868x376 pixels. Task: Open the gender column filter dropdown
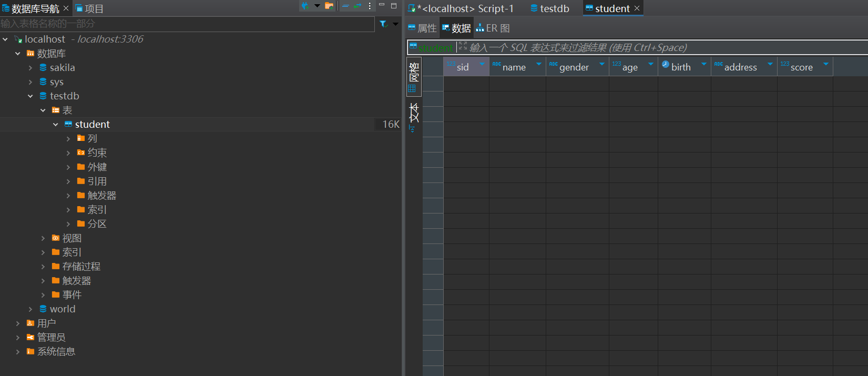(602, 64)
